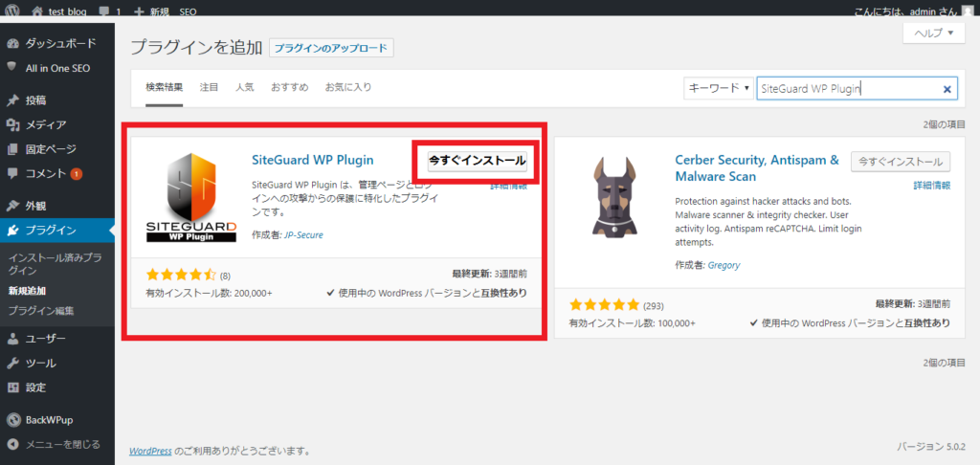Open the キーワード search type dropdown
The width and height of the screenshot is (980, 465).
pyautogui.click(x=718, y=88)
